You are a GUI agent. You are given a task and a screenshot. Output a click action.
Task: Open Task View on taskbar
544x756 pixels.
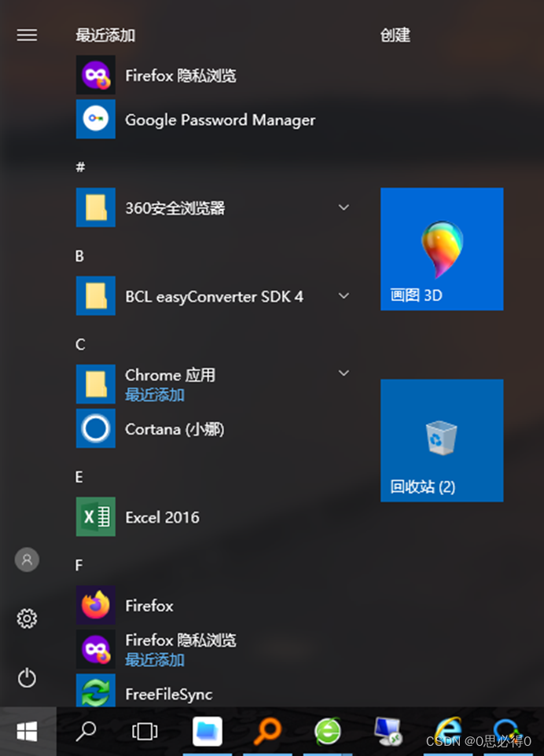click(145, 732)
